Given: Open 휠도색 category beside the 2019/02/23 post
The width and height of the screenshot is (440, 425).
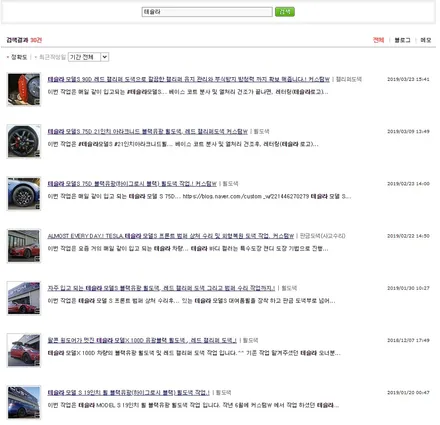Looking at the screenshot, I should click(x=230, y=184).
